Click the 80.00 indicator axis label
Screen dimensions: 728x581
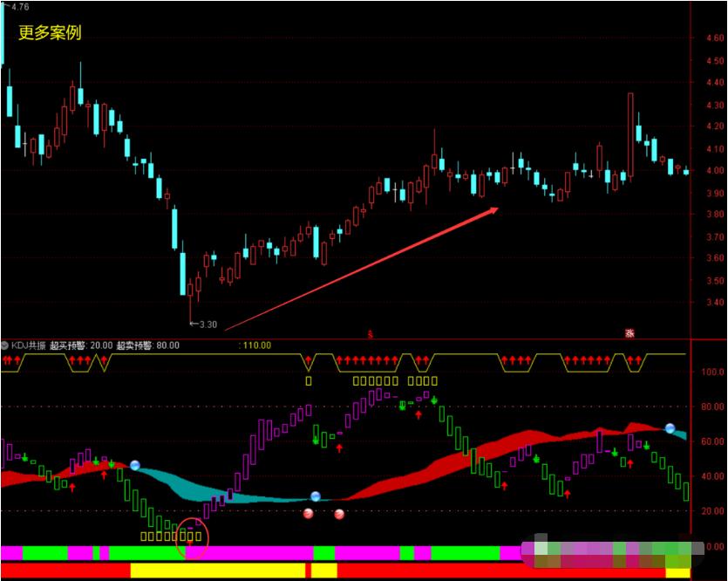coord(712,407)
